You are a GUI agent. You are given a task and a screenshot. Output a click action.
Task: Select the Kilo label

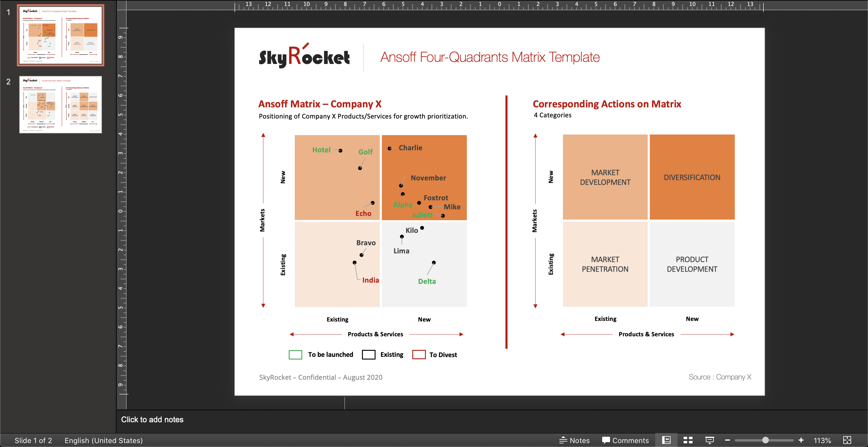tap(412, 230)
